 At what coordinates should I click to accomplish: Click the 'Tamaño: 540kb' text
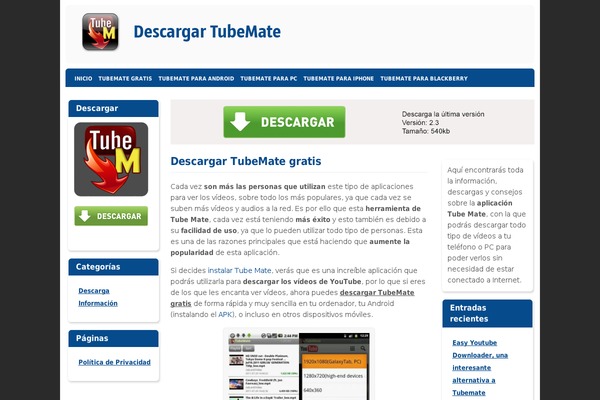click(426, 131)
